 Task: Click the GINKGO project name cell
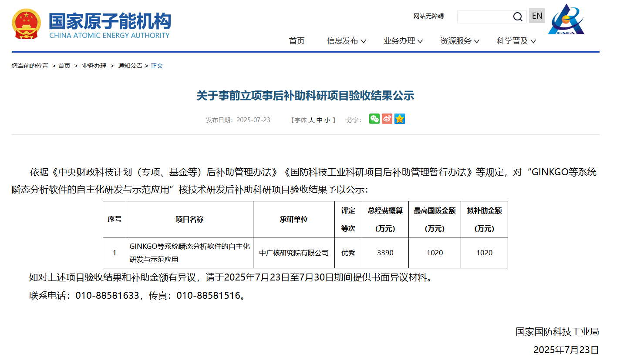(189, 253)
